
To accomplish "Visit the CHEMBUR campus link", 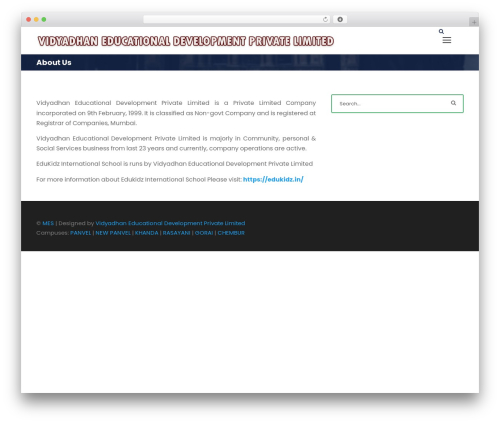I will pyautogui.click(x=231, y=233).
